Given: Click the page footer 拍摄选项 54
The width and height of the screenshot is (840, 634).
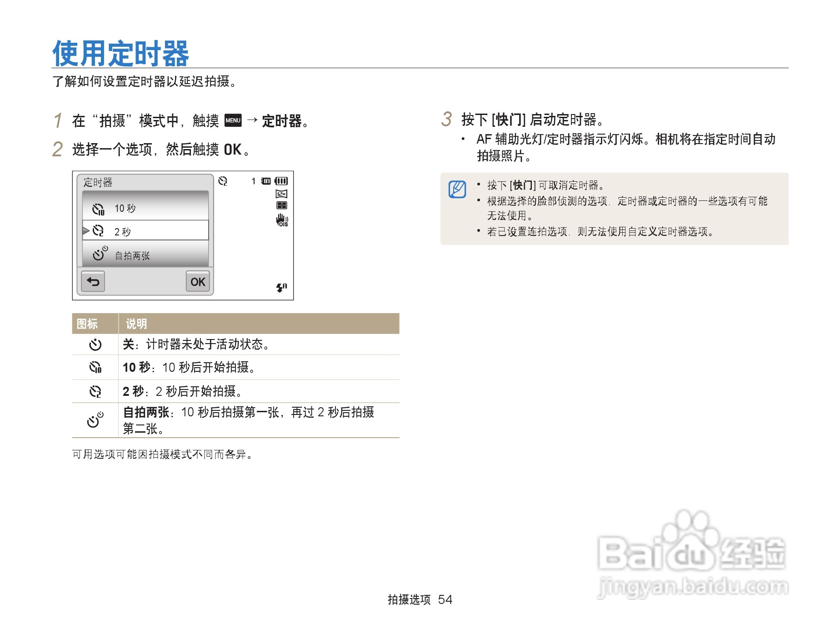Looking at the screenshot, I should [420, 599].
